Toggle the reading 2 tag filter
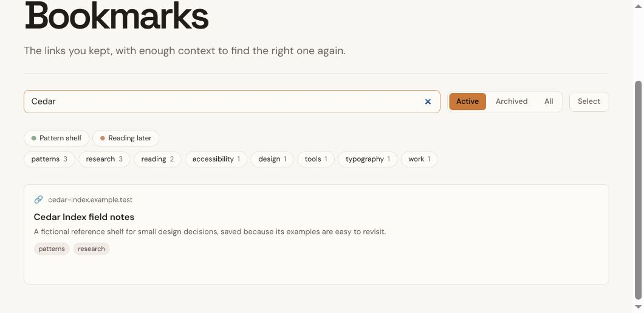Screen dimensions: 644x313 coord(157,159)
